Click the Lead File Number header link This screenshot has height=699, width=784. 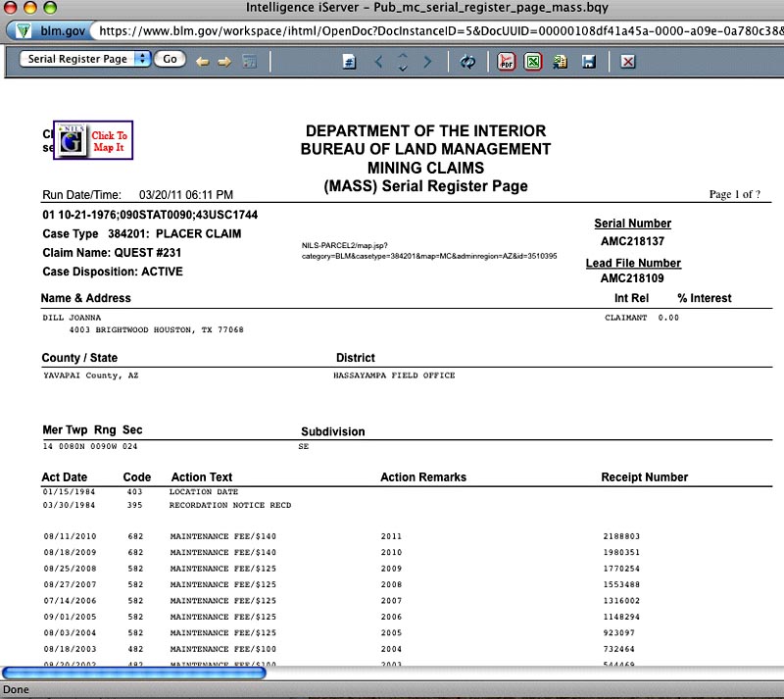[x=633, y=263]
